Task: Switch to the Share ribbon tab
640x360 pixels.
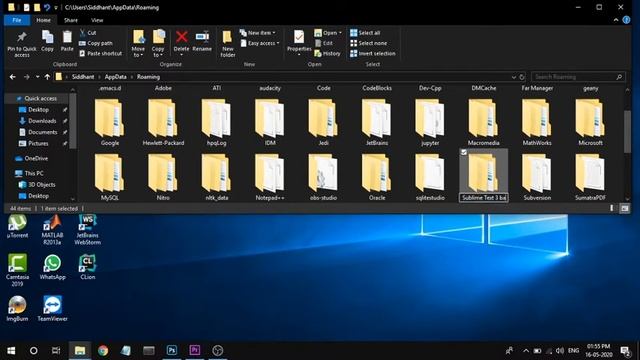Action: (71, 20)
